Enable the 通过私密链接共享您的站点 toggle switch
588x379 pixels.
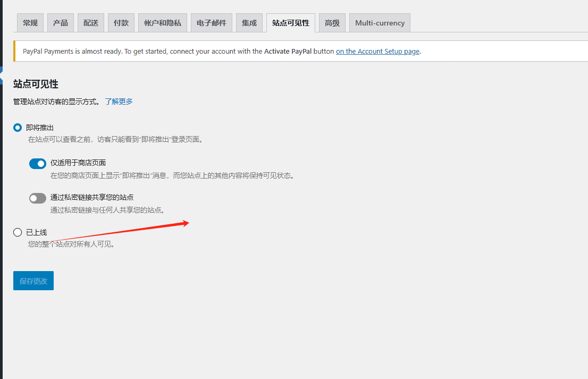(x=38, y=198)
